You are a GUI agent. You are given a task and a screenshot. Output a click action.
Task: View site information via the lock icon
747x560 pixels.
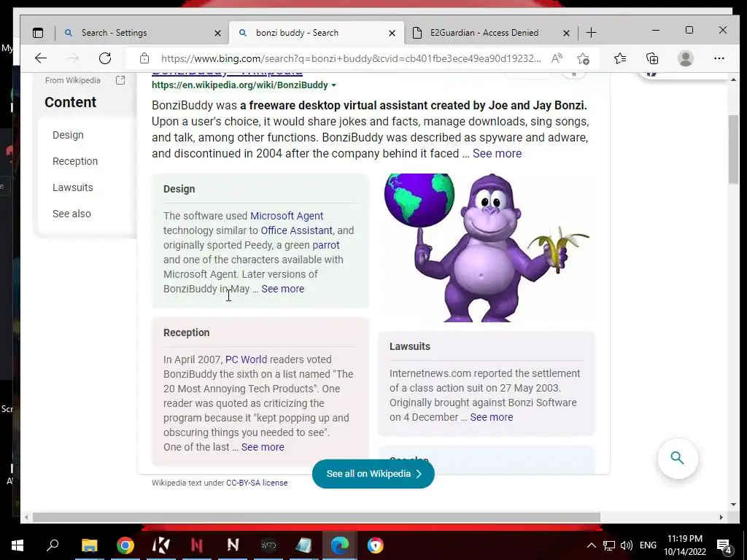coord(144,58)
